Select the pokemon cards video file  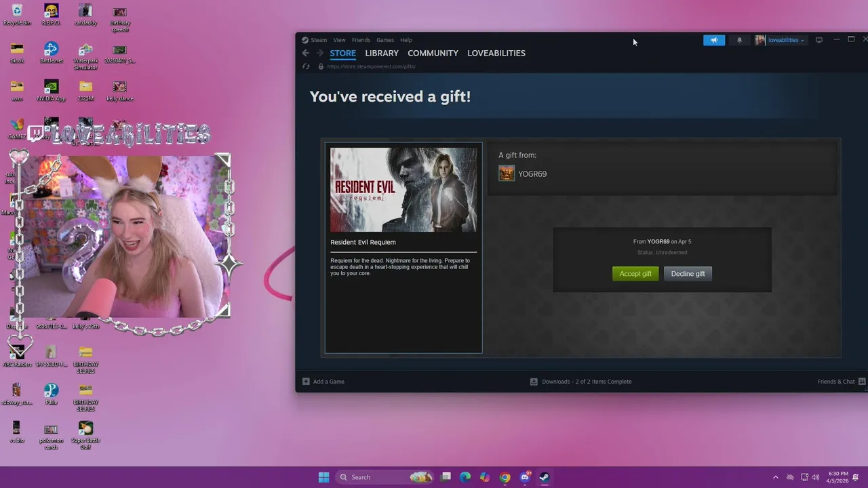coord(51,436)
